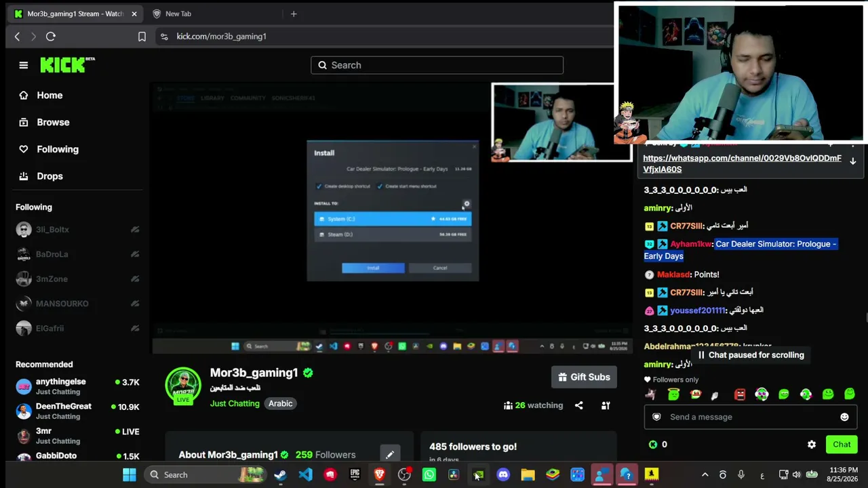The width and height of the screenshot is (868, 488).
Task: Open the emoji picker in chat input
Action: point(844,418)
